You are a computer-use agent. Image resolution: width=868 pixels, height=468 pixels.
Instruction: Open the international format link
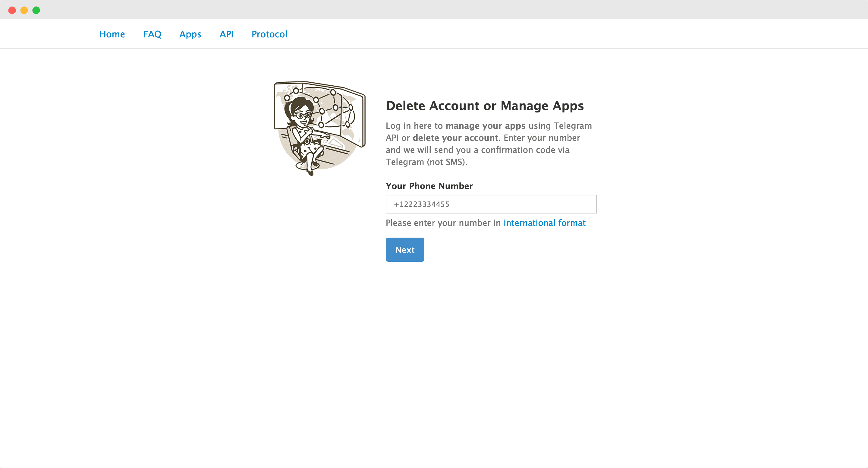[544, 223]
